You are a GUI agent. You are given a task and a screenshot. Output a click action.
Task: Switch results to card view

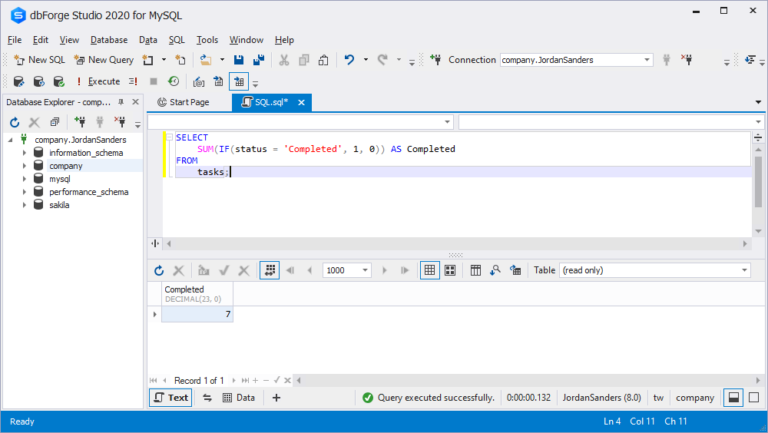450,270
